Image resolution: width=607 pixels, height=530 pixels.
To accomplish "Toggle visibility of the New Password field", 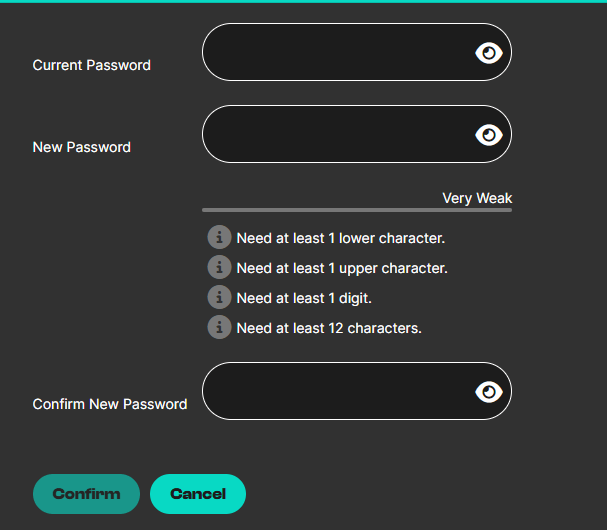I will point(488,135).
